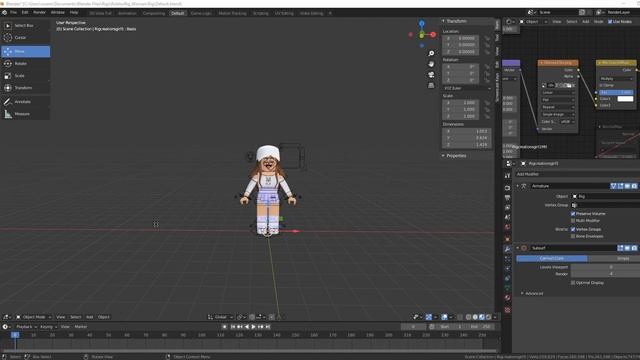Toggle camera view icon in viewport
The width and height of the screenshot is (640, 360).
pos(431,75)
